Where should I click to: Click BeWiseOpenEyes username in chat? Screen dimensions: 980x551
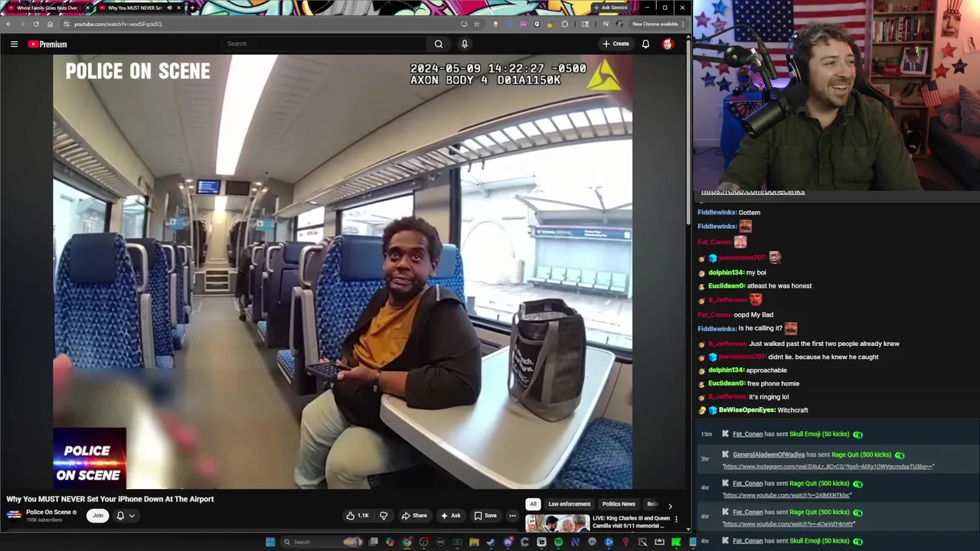pyautogui.click(x=747, y=410)
